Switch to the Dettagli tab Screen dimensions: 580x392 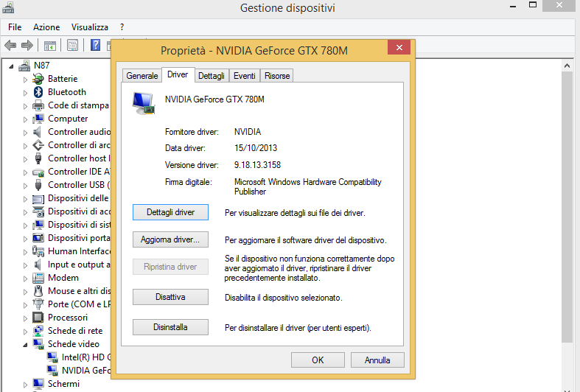212,75
